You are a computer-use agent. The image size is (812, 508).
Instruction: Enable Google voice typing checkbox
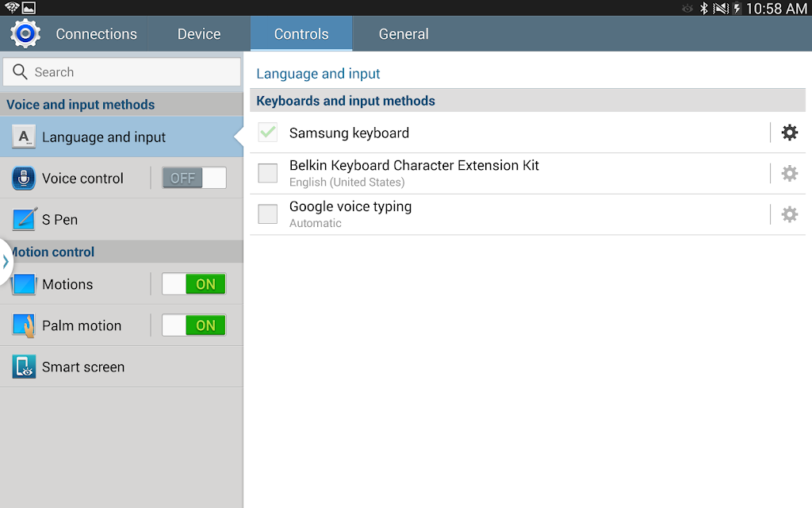[x=268, y=214]
